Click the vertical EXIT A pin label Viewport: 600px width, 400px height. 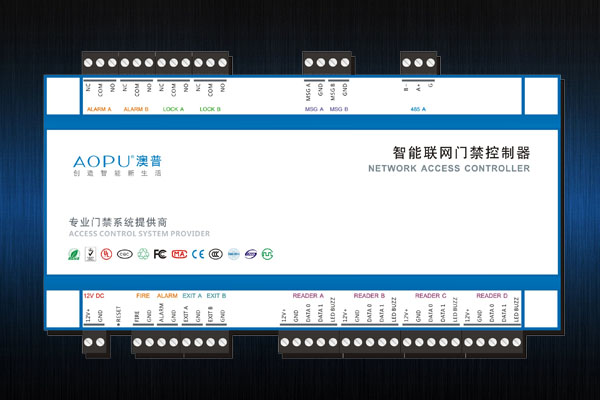pyautogui.click(x=186, y=314)
